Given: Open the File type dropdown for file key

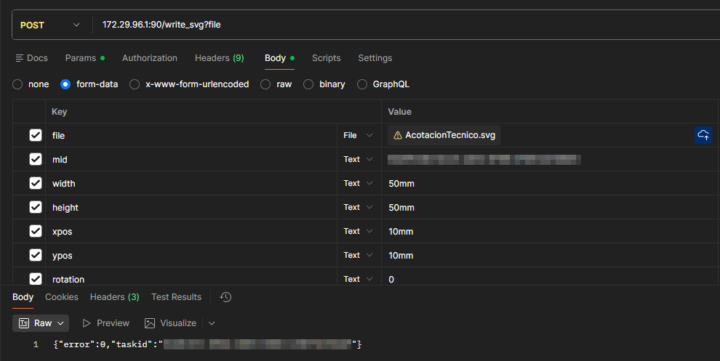Looking at the screenshot, I should (x=358, y=135).
